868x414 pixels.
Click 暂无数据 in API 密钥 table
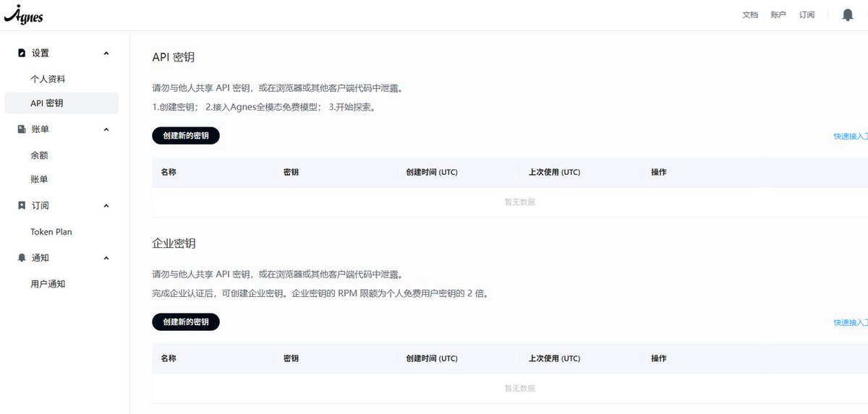(520, 202)
